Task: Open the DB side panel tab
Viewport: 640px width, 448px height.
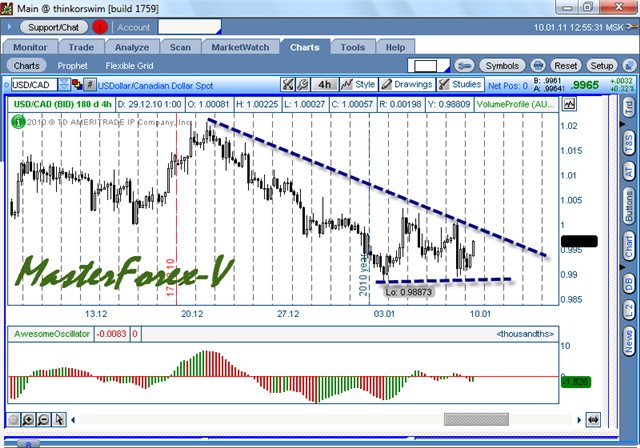Action: [629, 284]
